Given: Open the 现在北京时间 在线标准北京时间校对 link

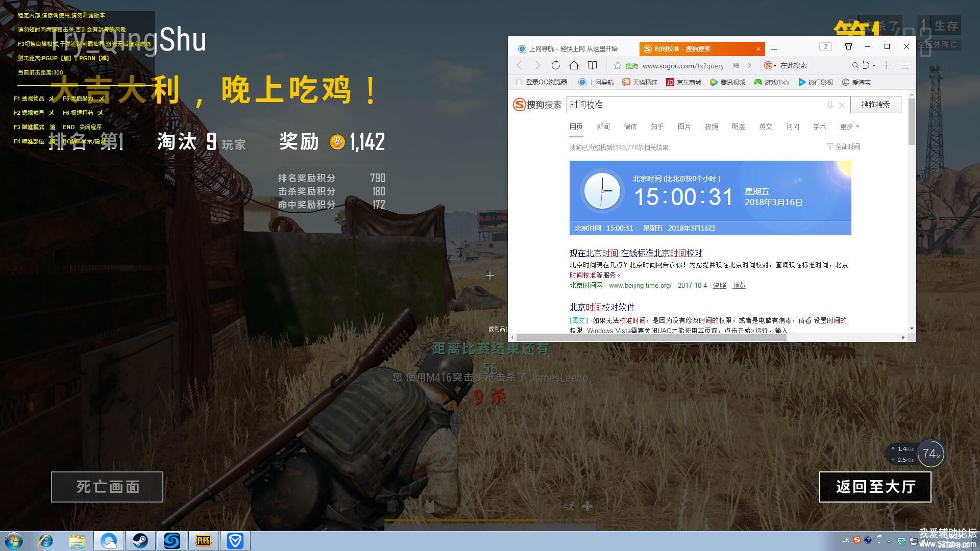Looking at the screenshot, I should pyautogui.click(x=636, y=253).
